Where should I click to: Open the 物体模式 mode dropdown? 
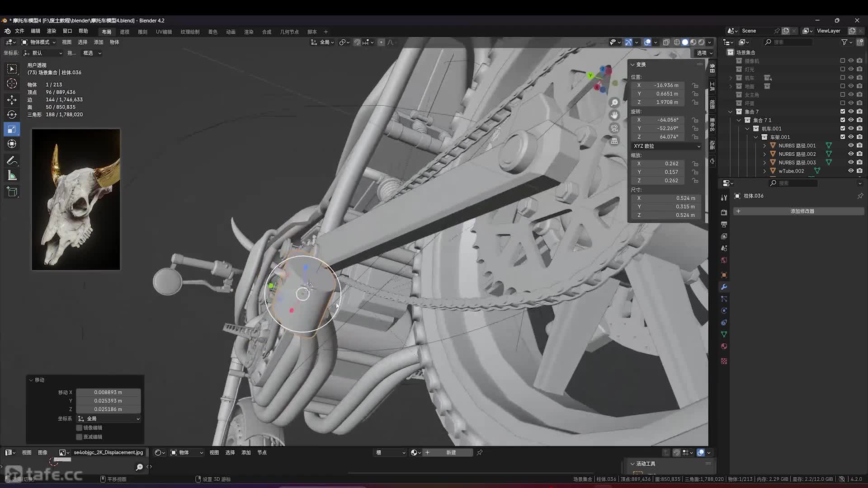pyautogui.click(x=38, y=42)
